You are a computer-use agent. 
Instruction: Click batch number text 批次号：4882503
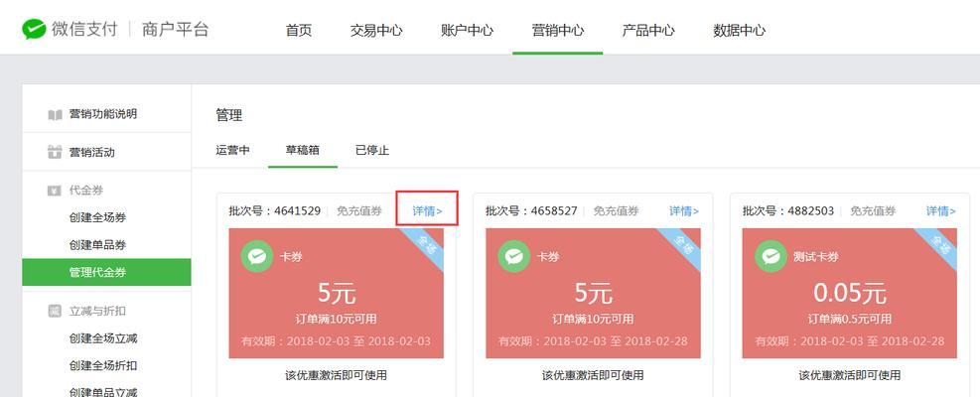(x=788, y=211)
